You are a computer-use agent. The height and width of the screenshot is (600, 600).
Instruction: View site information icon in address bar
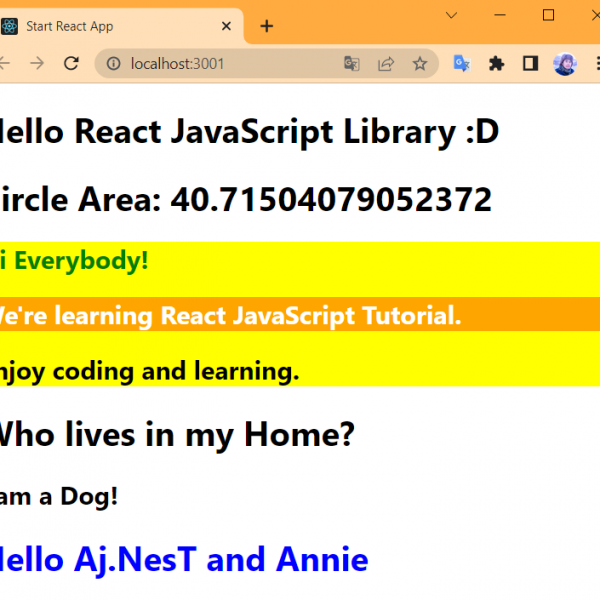tap(112, 64)
